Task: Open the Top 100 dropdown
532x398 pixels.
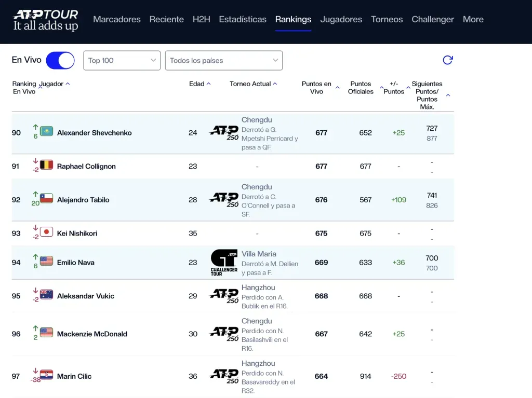Action: pyautogui.click(x=122, y=60)
